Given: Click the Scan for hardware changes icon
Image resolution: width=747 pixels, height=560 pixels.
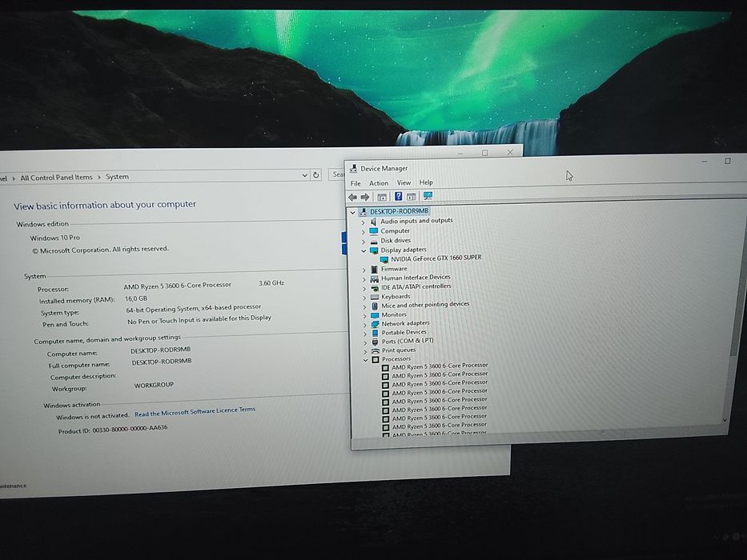Looking at the screenshot, I should tap(428, 196).
